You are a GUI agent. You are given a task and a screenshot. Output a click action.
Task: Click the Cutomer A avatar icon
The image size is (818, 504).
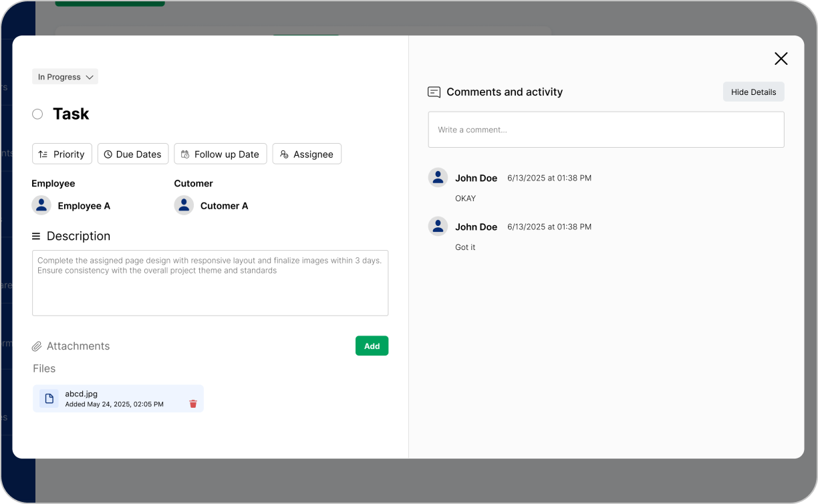[x=184, y=205]
